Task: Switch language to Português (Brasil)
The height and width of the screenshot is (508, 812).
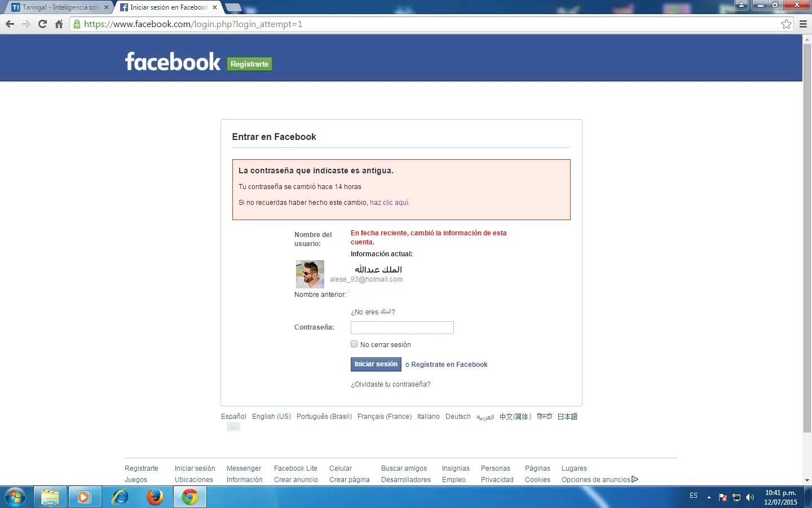Action: [324, 417]
